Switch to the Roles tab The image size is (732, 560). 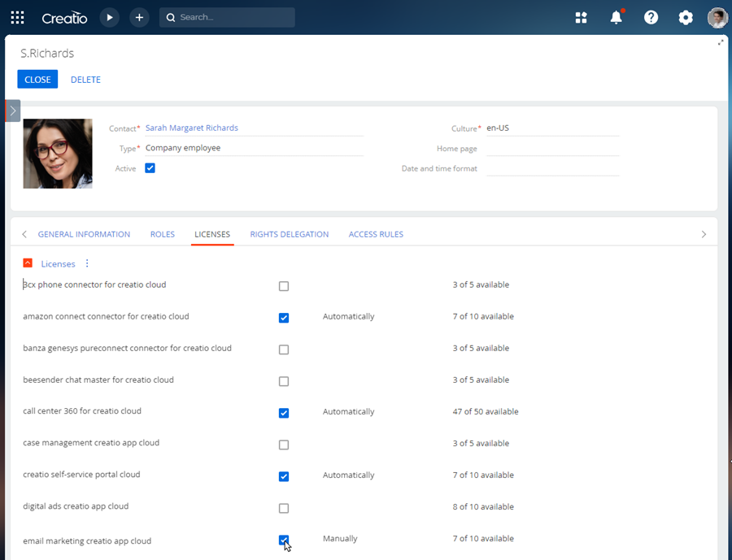(162, 234)
